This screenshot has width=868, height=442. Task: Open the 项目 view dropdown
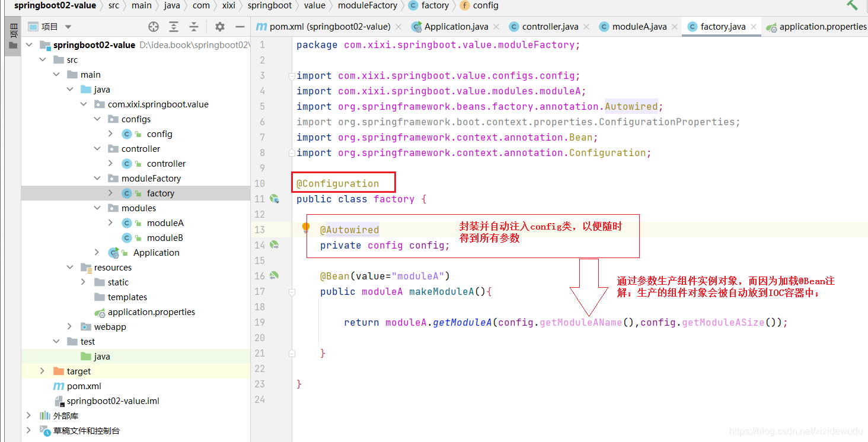(x=68, y=27)
